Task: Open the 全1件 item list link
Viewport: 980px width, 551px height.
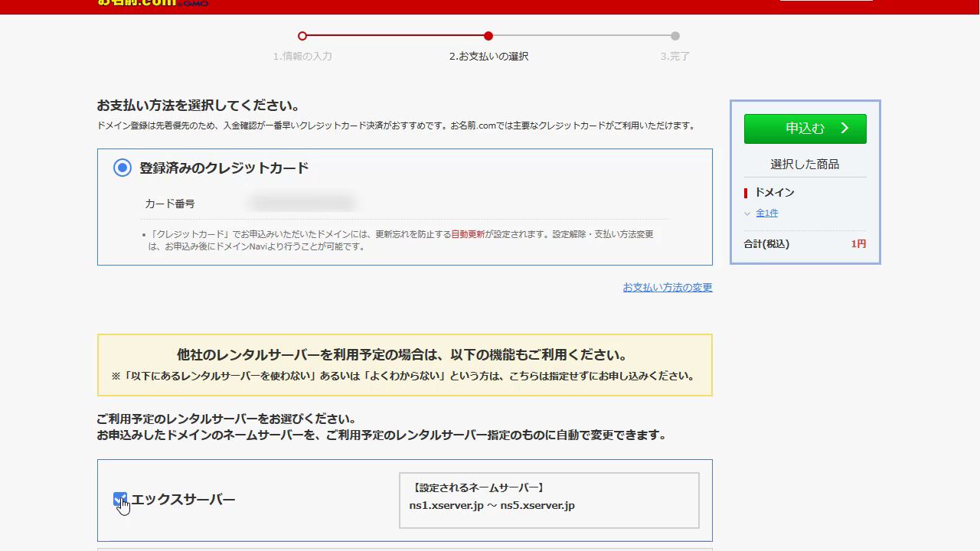Action: click(766, 214)
